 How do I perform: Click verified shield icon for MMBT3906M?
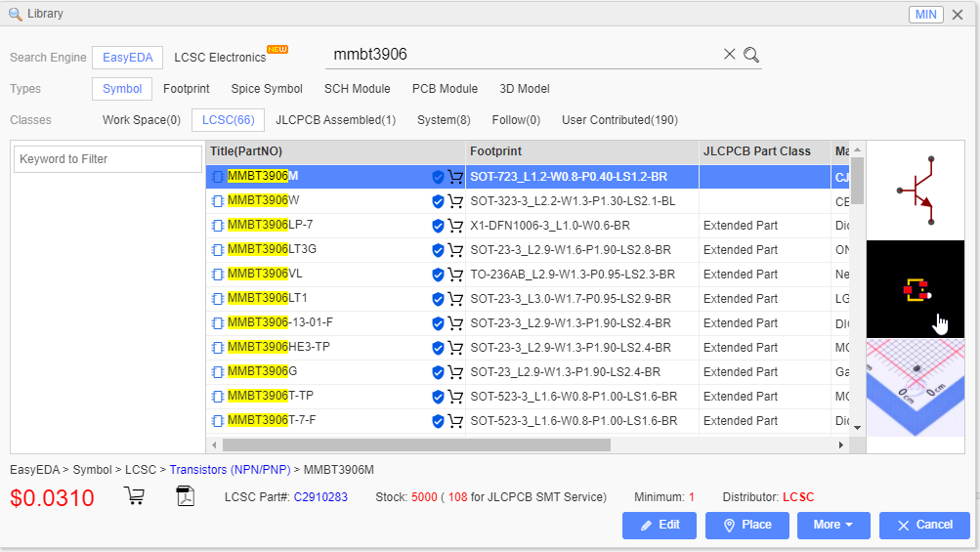[x=438, y=177]
